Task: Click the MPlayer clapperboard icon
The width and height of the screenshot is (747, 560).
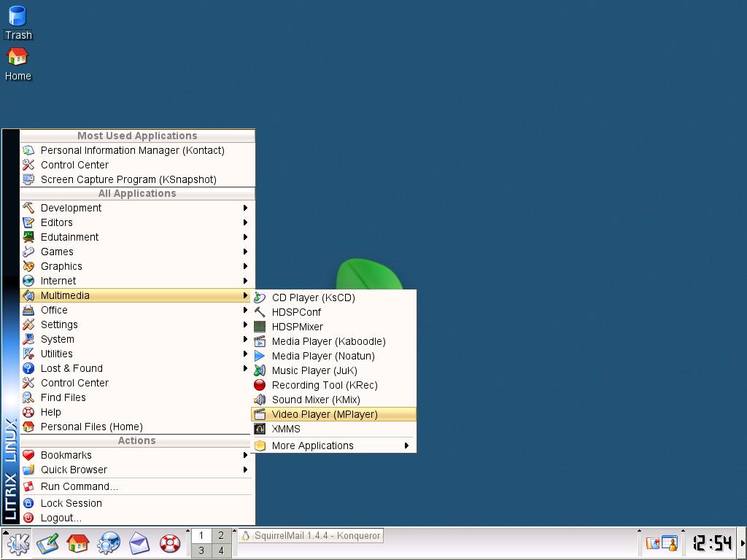Action: pyautogui.click(x=260, y=414)
